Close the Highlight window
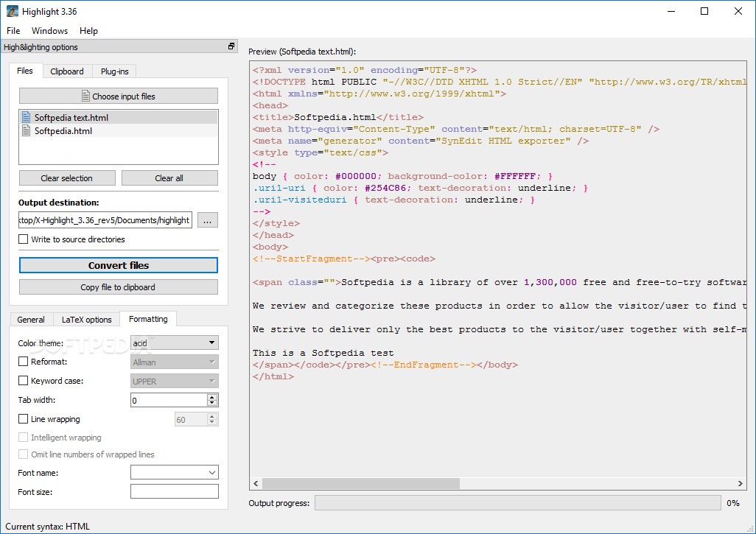756x534 pixels. [x=738, y=11]
